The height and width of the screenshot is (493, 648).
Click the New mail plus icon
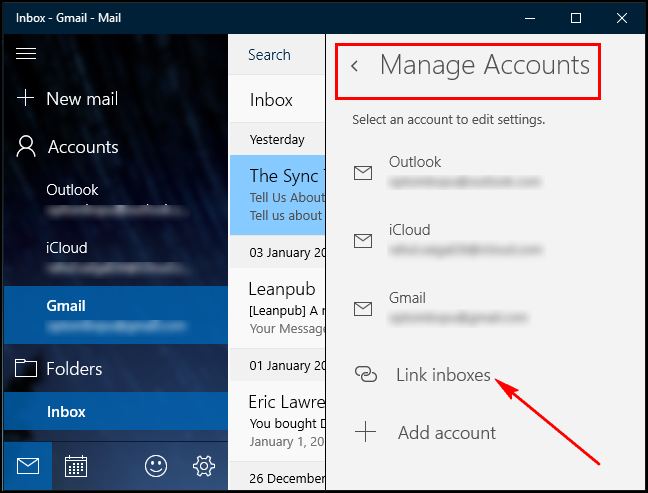(26, 98)
